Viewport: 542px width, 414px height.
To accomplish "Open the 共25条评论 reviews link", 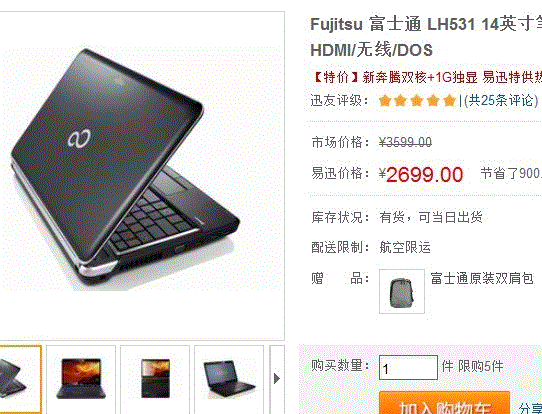I will click(501, 101).
